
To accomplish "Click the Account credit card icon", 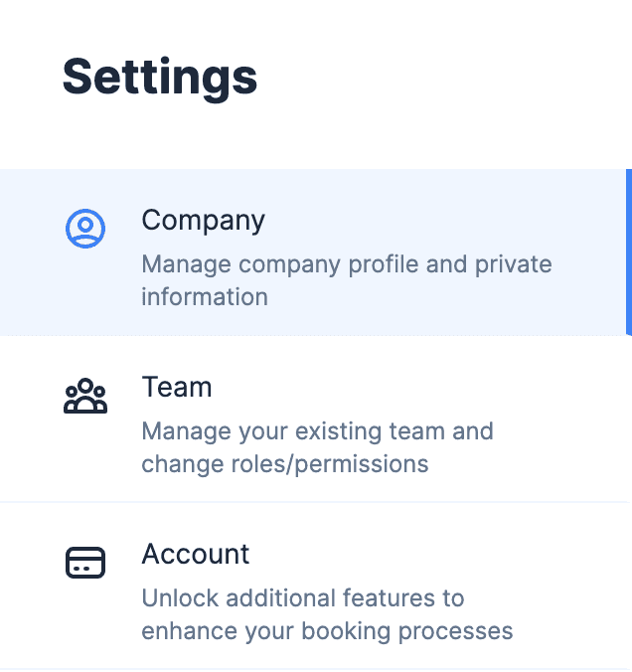I will click(85, 563).
